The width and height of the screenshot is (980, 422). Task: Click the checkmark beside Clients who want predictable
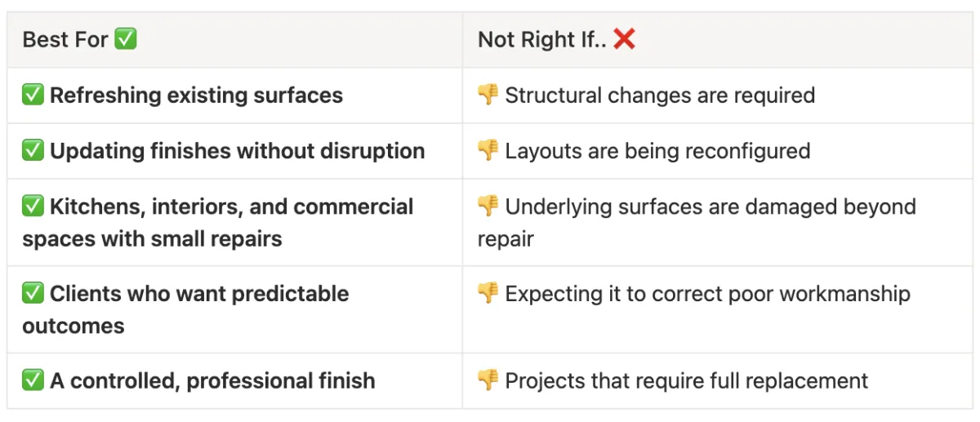click(x=33, y=294)
